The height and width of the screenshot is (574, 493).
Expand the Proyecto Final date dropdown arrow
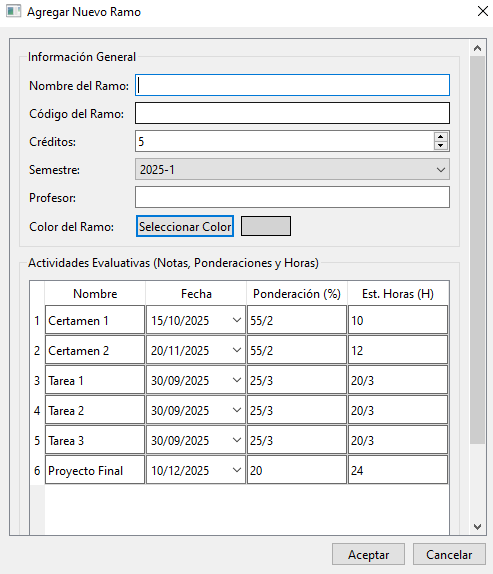click(x=237, y=470)
